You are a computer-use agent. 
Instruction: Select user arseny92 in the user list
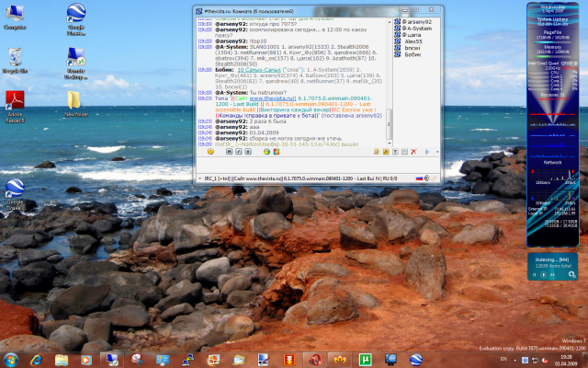click(413, 22)
